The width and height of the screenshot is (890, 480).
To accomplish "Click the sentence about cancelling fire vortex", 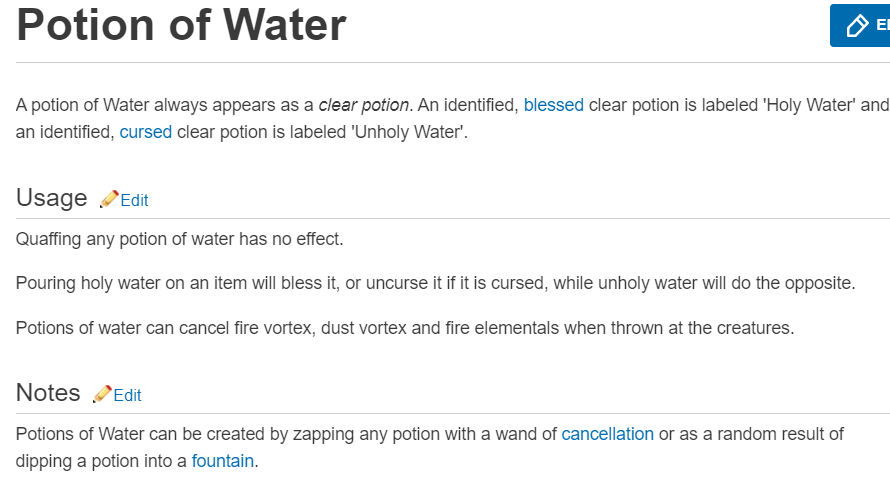I will point(404,327).
